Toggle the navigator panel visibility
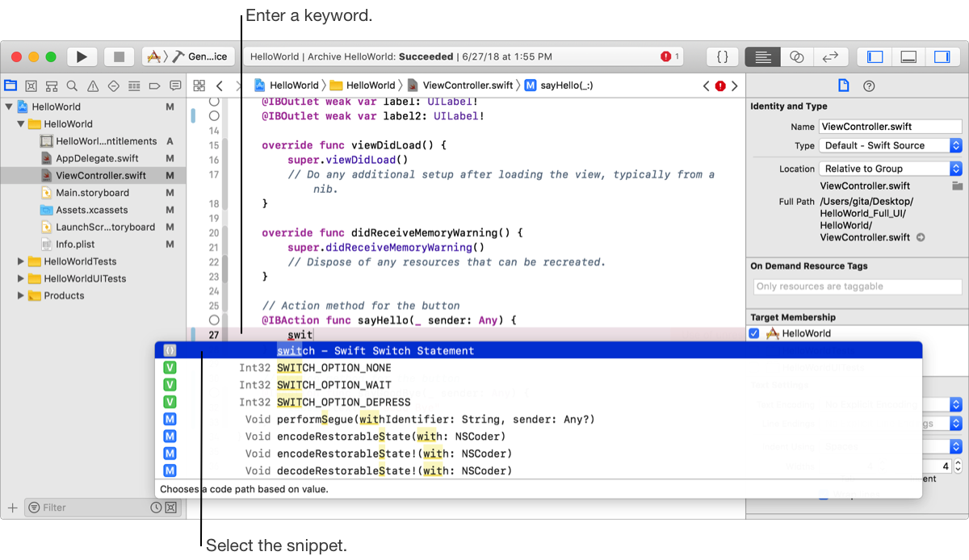Image resolution: width=969 pixels, height=560 pixels. click(875, 56)
